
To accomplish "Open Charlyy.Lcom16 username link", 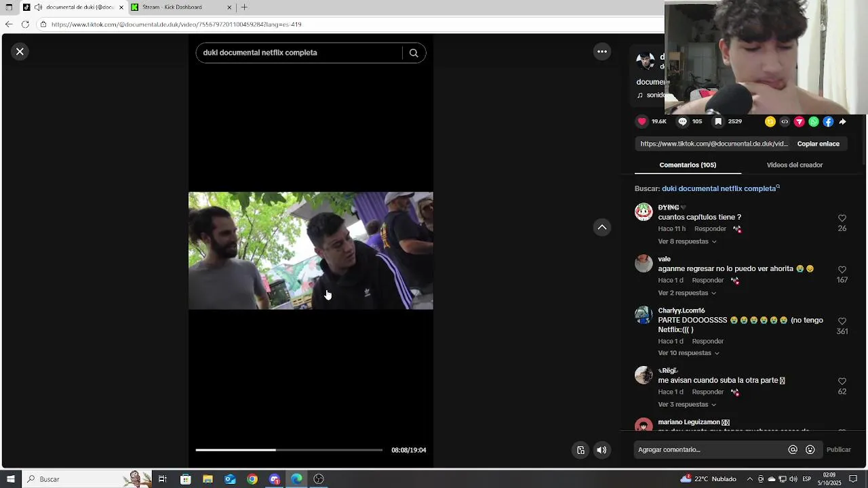I will (x=682, y=310).
